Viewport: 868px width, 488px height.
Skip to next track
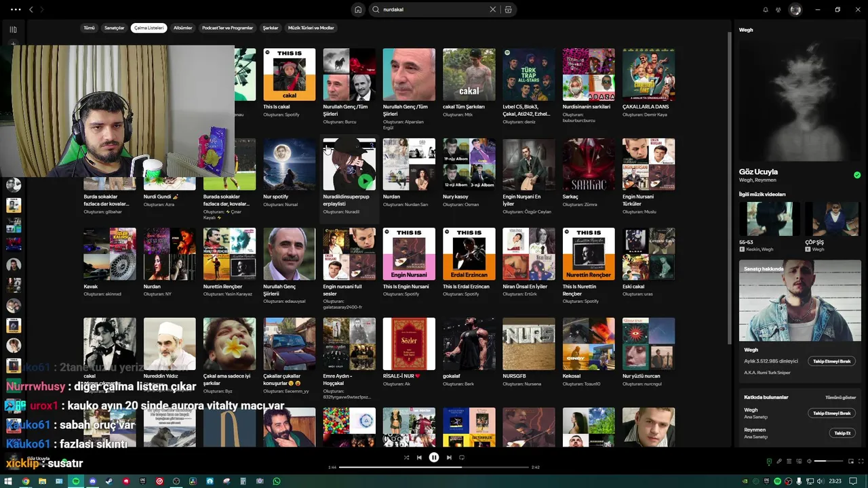[x=449, y=457]
